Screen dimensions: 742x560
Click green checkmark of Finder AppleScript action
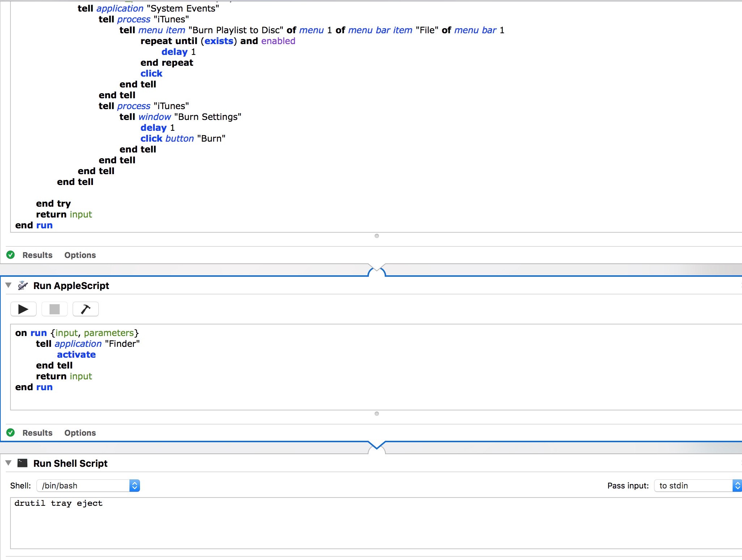coord(10,432)
